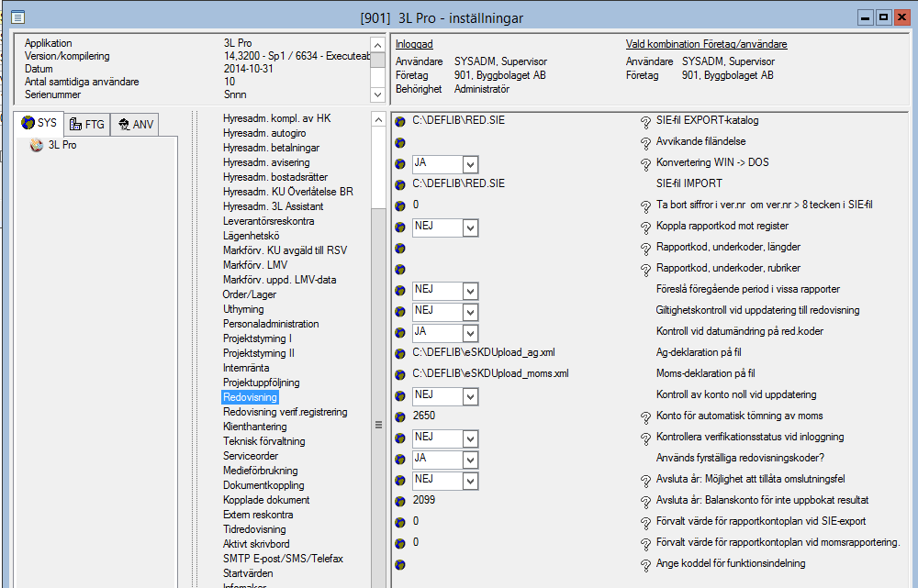Click the globe icon beside value 2650
The height and width of the screenshot is (588, 918).
pos(400,416)
